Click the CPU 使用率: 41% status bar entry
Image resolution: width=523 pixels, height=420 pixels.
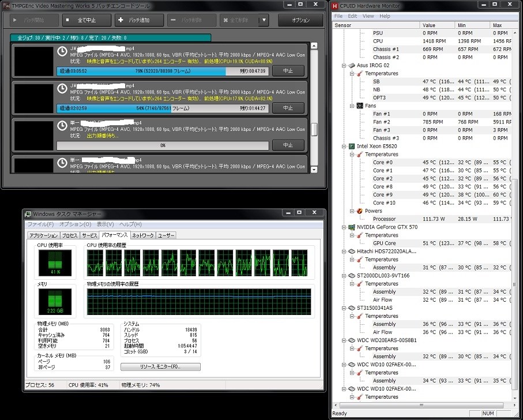tap(88, 385)
